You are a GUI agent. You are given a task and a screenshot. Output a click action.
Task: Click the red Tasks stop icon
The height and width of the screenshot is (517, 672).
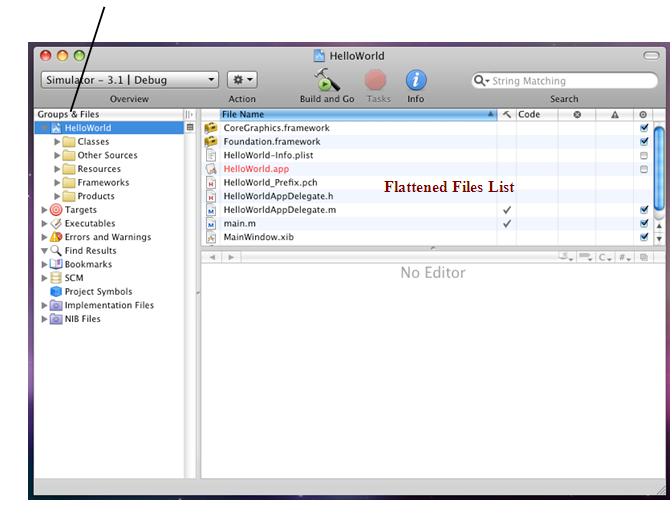(375, 80)
